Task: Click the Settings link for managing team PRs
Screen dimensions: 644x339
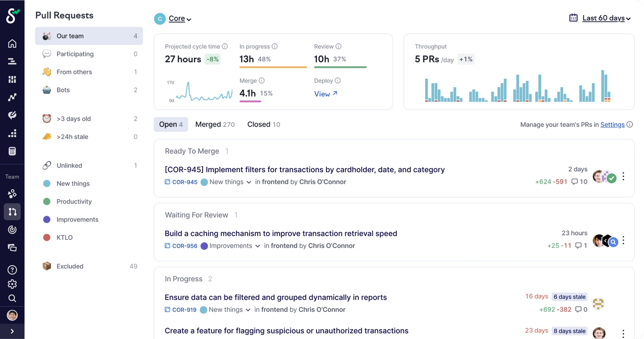Action: click(612, 125)
